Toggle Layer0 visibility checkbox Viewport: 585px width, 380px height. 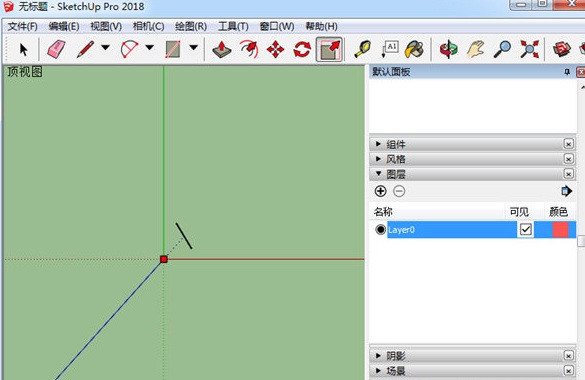[x=525, y=229]
